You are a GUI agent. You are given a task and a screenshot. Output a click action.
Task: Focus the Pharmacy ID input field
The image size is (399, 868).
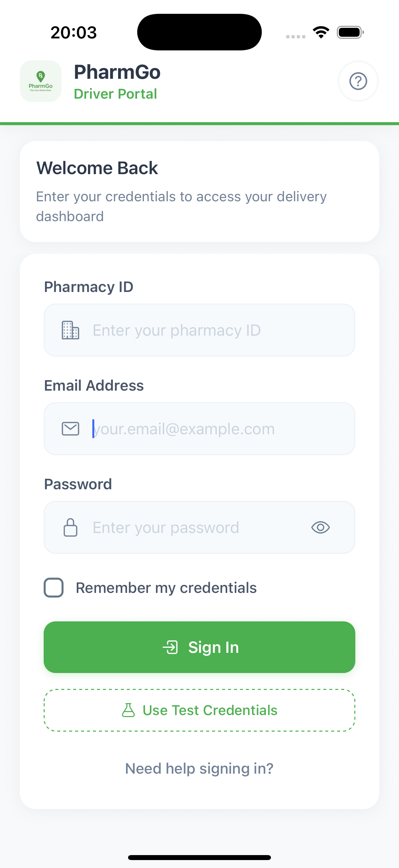[209, 330]
